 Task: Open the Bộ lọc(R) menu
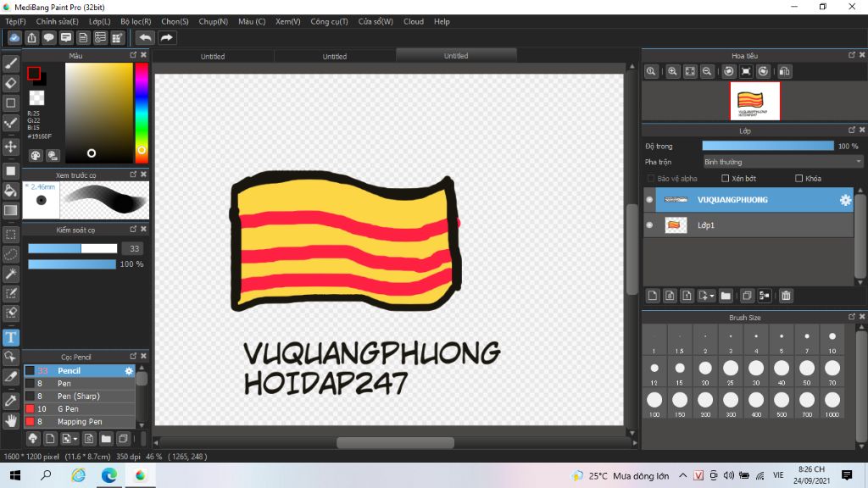pyautogui.click(x=136, y=21)
